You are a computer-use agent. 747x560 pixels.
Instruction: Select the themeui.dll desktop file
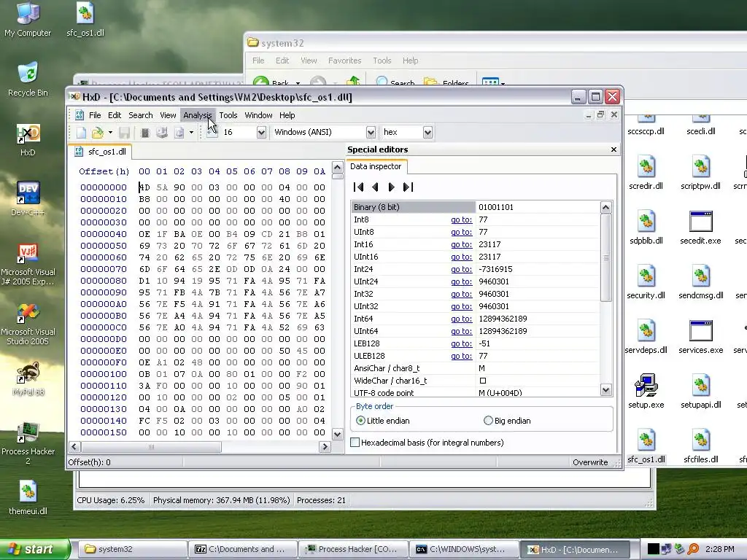point(28,498)
